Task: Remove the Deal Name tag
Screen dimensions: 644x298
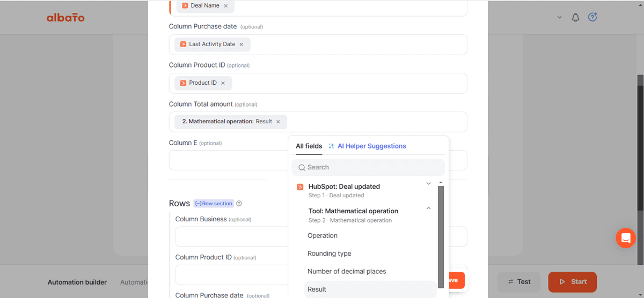Action: tap(225, 5)
